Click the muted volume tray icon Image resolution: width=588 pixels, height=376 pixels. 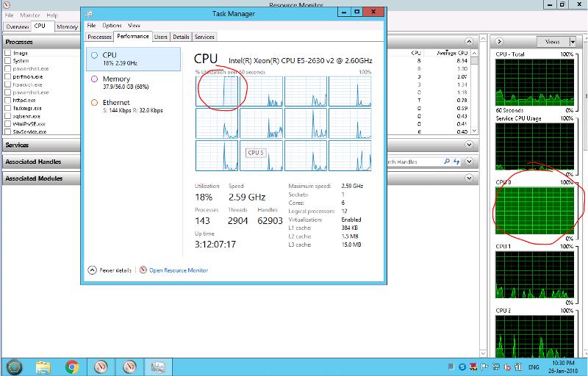pyautogui.click(x=507, y=367)
